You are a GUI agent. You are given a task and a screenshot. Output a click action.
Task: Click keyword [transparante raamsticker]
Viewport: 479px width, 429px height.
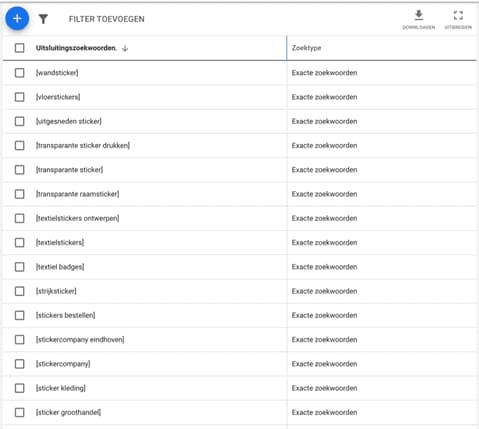coord(77,194)
